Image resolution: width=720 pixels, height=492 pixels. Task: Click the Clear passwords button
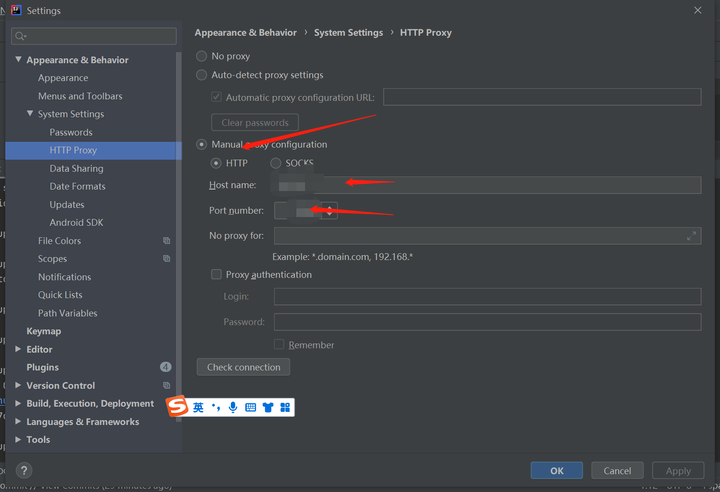coord(255,123)
